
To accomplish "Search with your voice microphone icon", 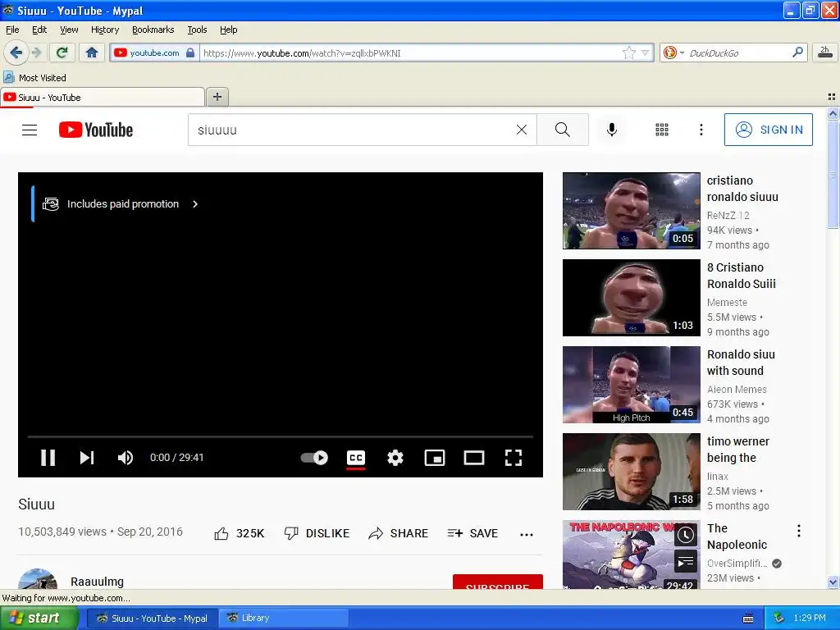I will 612,130.
